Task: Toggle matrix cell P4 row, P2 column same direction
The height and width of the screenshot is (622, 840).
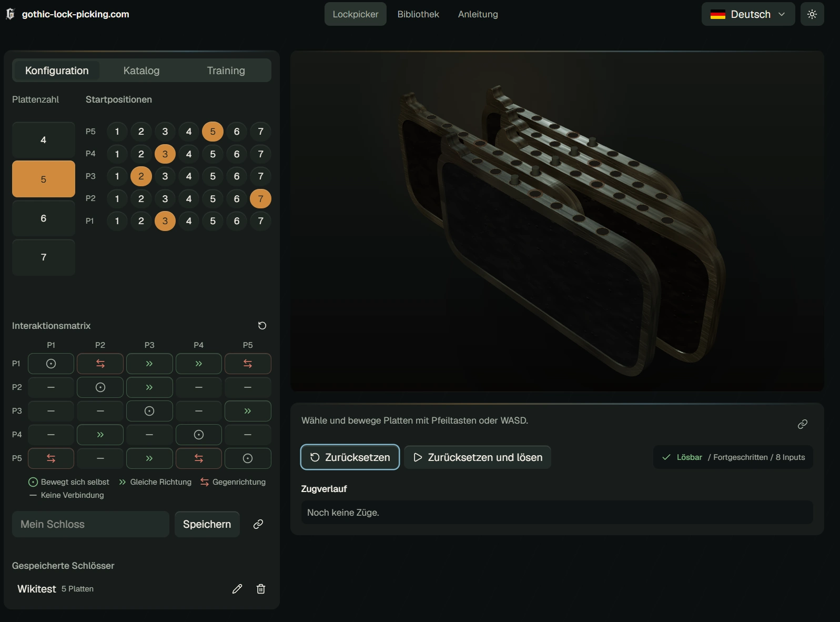Action: [x=100, y=435]
